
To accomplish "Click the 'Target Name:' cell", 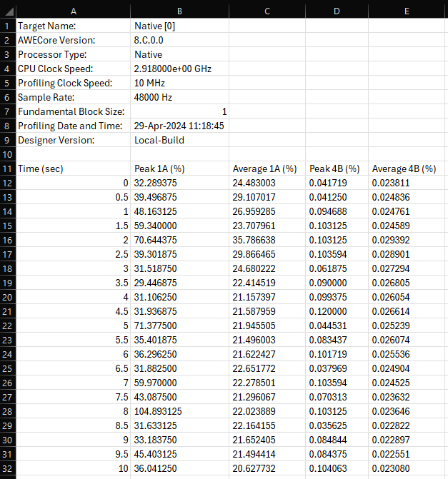I will (x=72, y=26).
